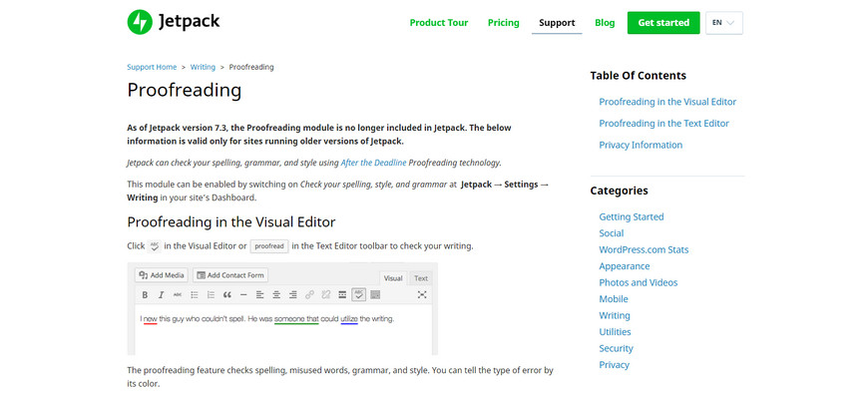
Task: Open the Social category
Action: (612, 233)
